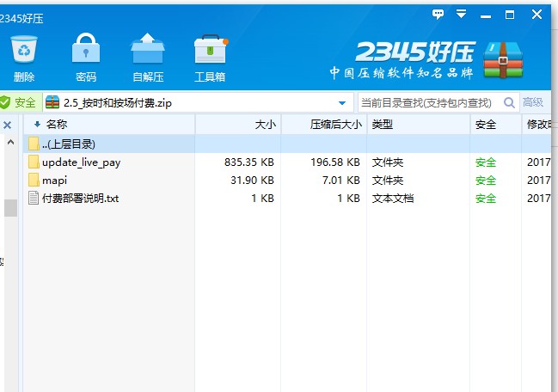Click the 196.58 KB compressed size cell
558x392 pixels.
coord(335,162)
